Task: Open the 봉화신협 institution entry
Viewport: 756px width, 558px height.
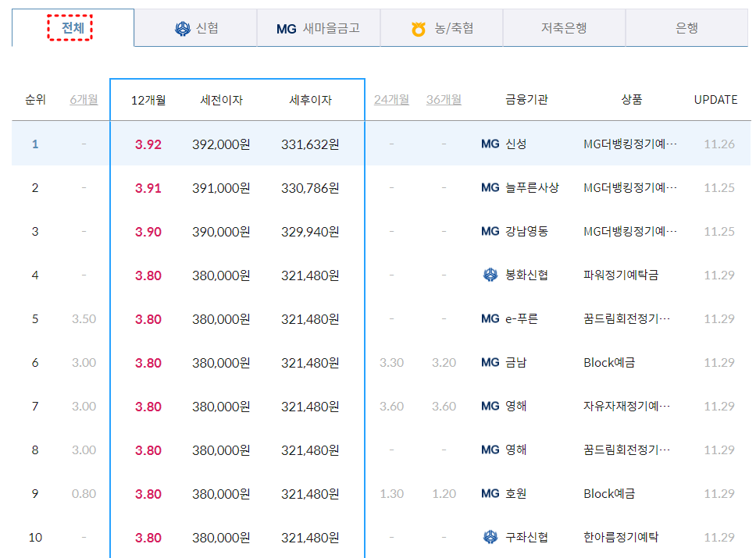Action: coord(526,275)
